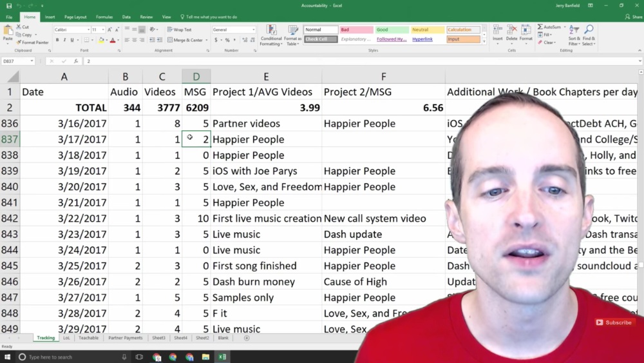Switch to the Formulas tab
Viewport: 644px width, 363px height.
(x=104, y=17)
